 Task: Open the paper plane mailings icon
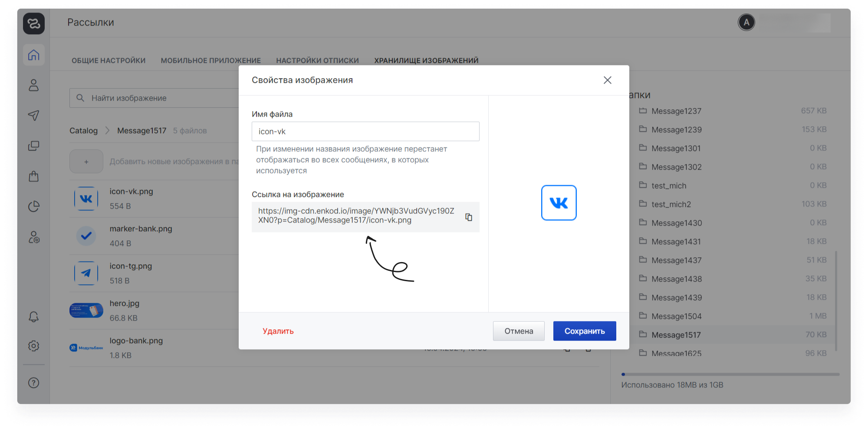[34, 115]
